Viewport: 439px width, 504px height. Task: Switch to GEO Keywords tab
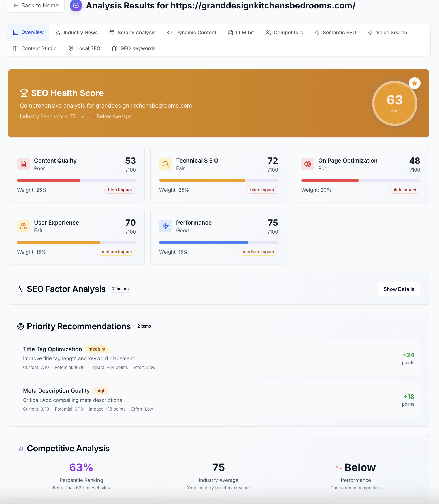(x=134, y=48)
